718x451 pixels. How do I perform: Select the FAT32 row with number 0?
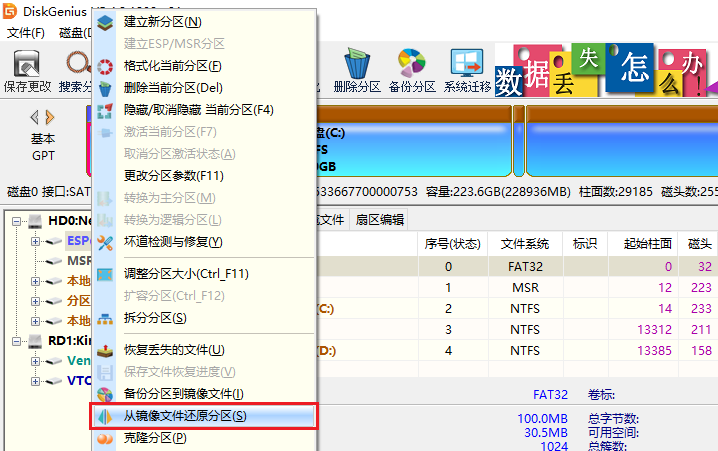517,266
